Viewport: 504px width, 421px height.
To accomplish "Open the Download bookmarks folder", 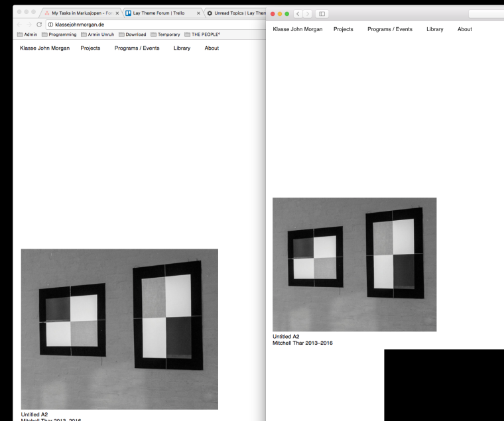I will click(132, 34).
